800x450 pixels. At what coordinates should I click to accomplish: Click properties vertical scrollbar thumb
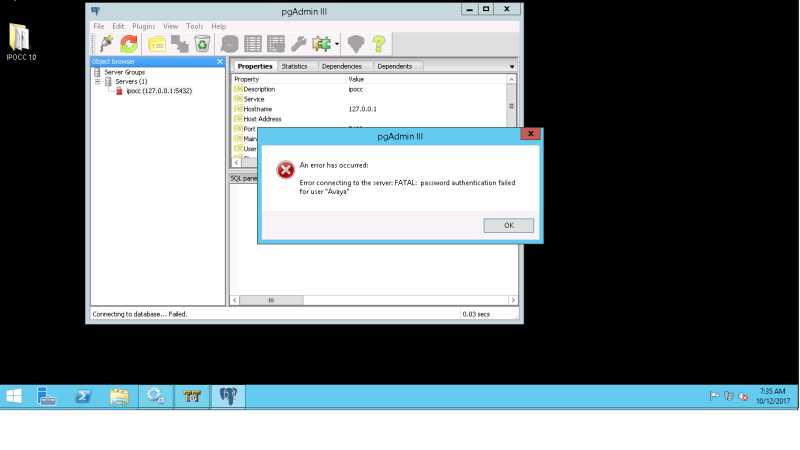[511, 106]
